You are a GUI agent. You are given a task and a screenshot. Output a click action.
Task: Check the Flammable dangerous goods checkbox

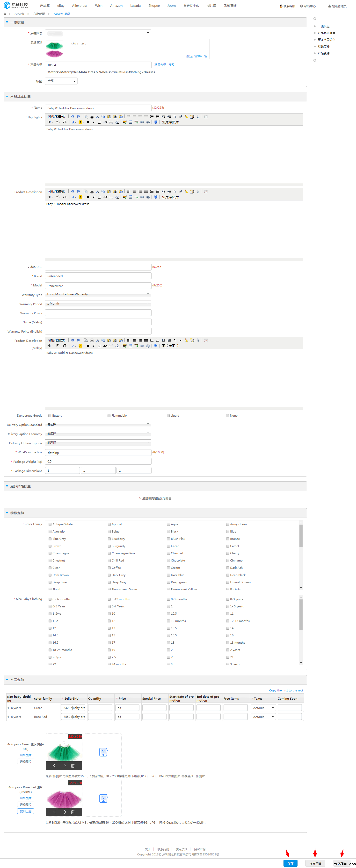(x=109, y=415)
